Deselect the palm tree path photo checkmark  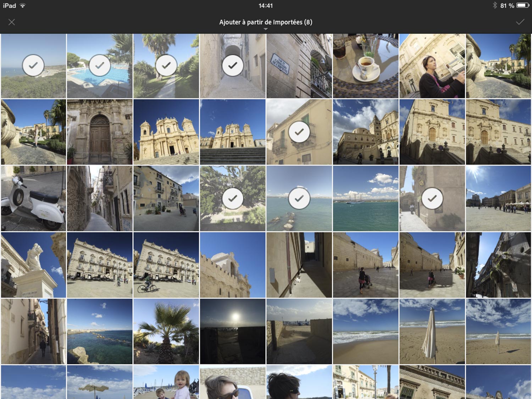point(166,66)
